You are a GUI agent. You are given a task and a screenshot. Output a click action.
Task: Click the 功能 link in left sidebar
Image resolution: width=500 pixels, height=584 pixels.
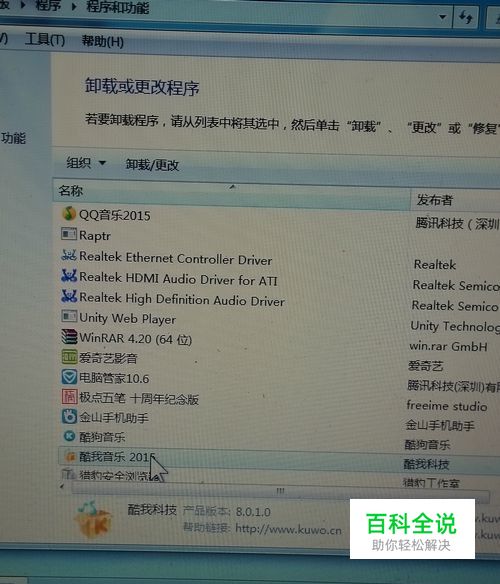click(13, 138)
